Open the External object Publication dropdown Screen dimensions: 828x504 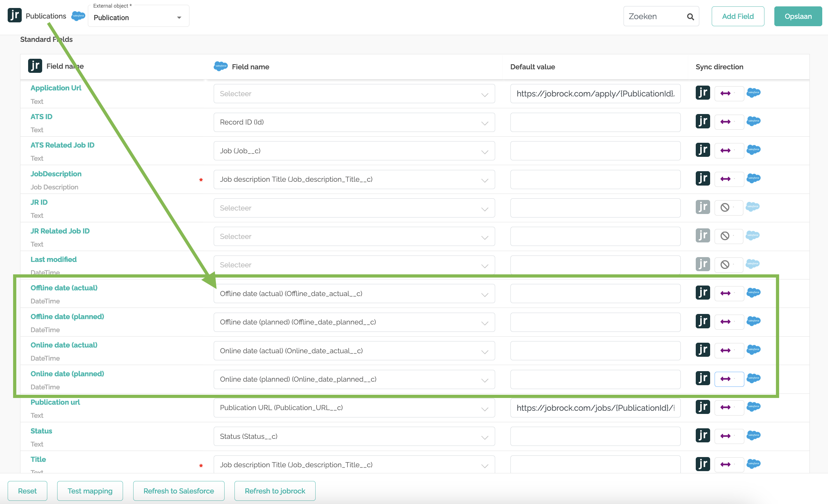(138, 18)
